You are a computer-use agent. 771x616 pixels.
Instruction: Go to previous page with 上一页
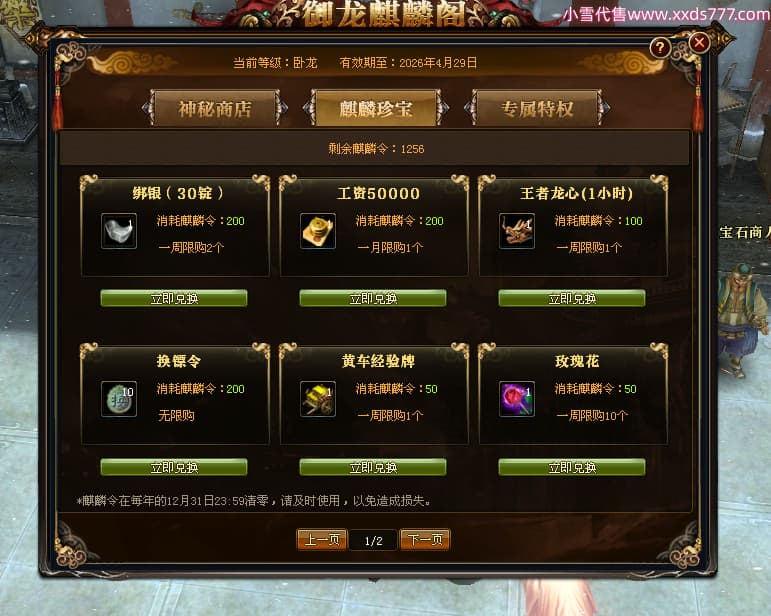pos(322,540)
